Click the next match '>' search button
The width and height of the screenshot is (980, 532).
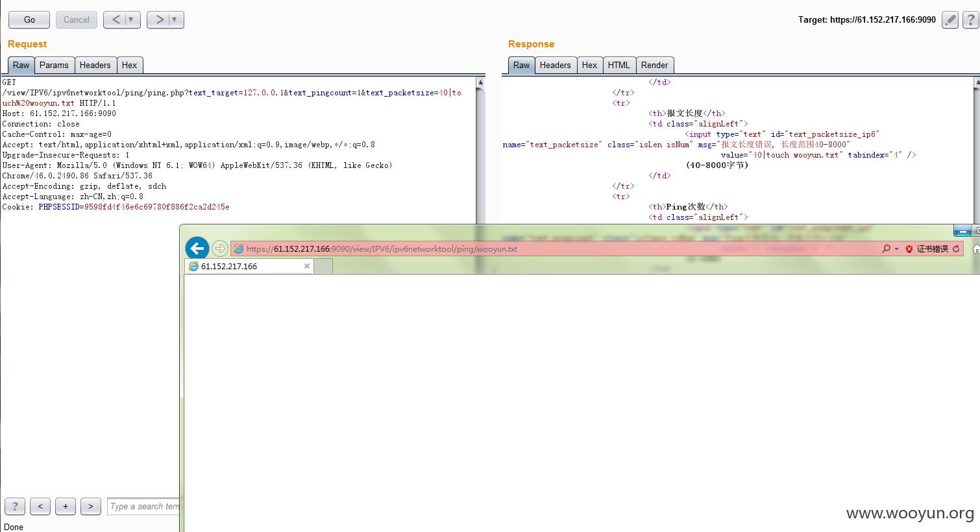tap(91, 506)
